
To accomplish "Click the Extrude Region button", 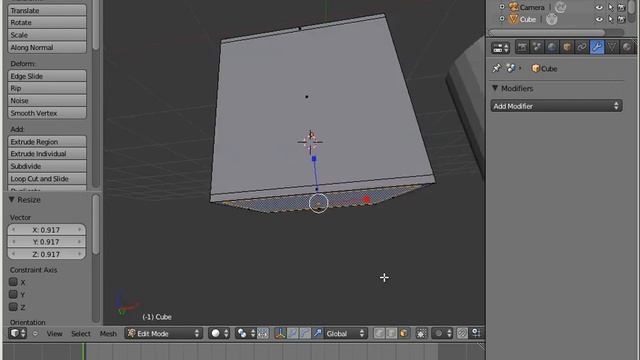I will (47, 142).
